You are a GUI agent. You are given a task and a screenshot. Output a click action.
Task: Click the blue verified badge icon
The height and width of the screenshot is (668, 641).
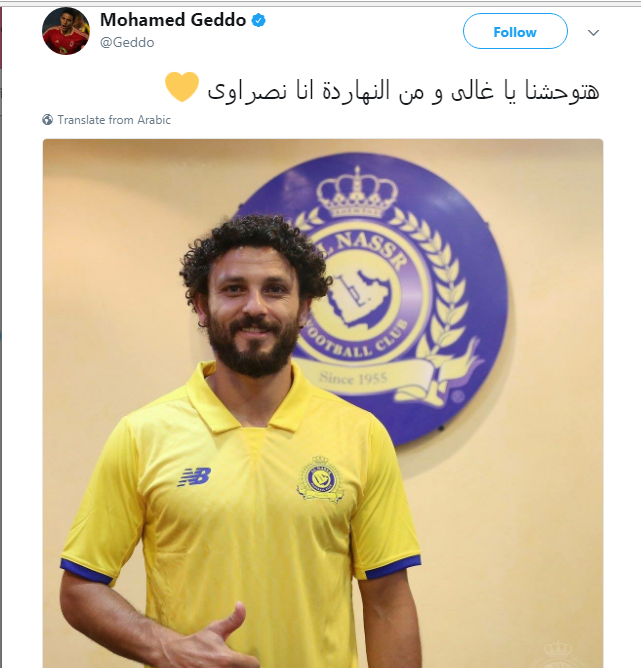(259, 20)
